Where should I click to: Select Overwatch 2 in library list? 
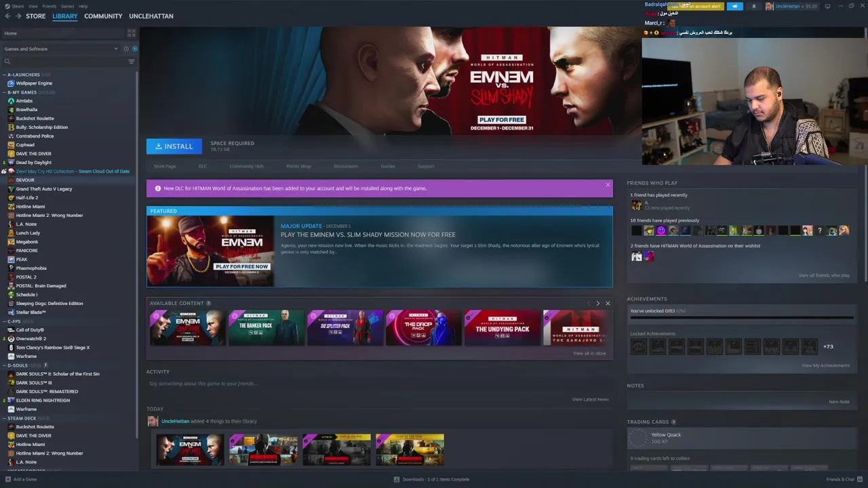(x=31, y=339)
